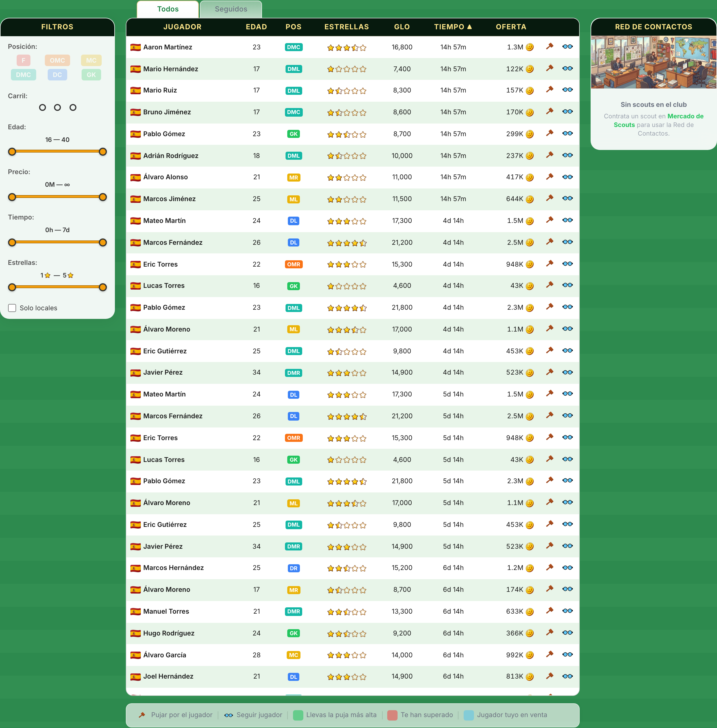Image resolution: width=717 pixels, height=728 pixels.
Task: Bid on Mario Hernández
Action: click(550, 69)
